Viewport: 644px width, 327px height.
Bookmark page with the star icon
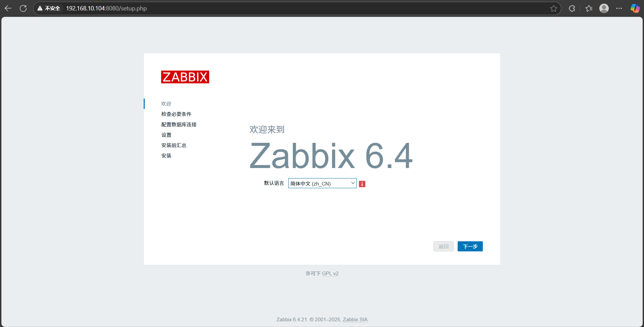click(x=554, y=8)
